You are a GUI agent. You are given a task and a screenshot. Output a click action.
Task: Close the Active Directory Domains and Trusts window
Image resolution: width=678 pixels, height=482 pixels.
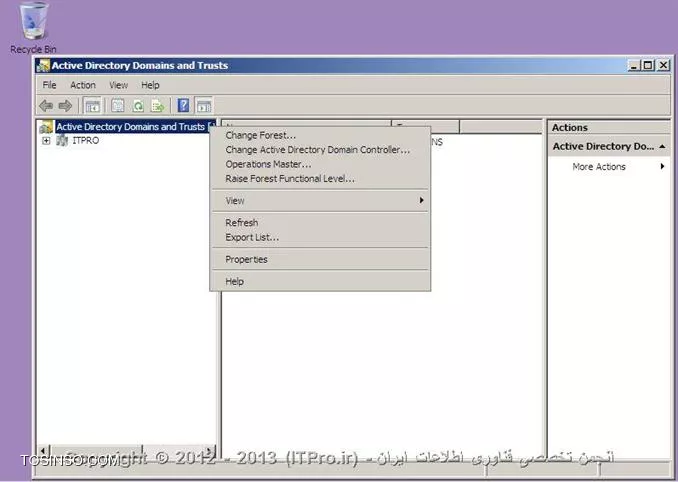663,65
